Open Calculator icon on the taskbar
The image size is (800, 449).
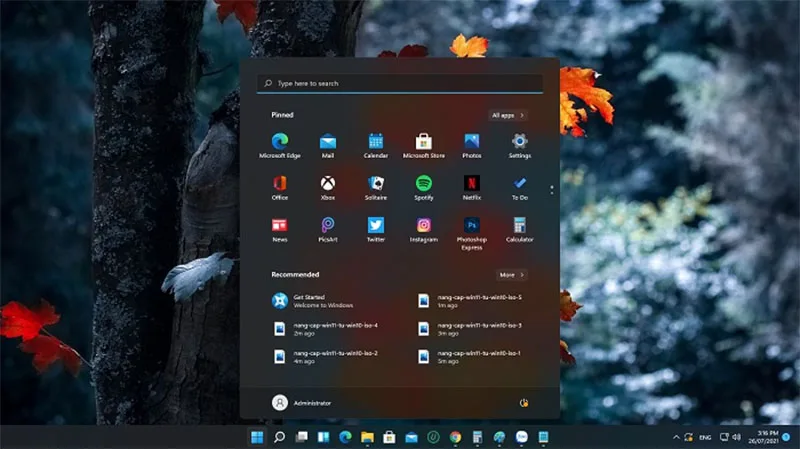(x=477, y=437)
